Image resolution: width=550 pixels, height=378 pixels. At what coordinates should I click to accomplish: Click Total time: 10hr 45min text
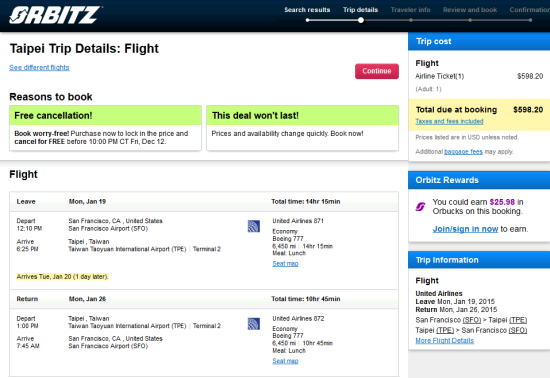(x=306, y=299)
